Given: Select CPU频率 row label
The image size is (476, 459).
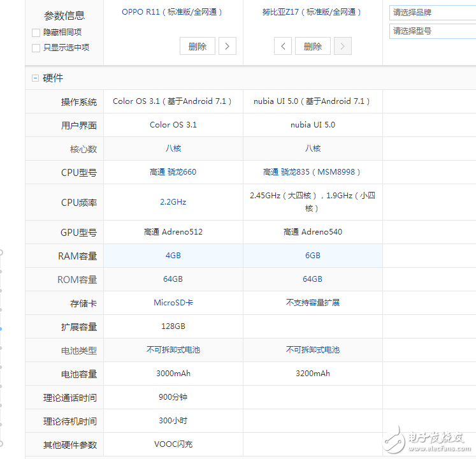Looking at the screenshot, I should tap(79, 203).
